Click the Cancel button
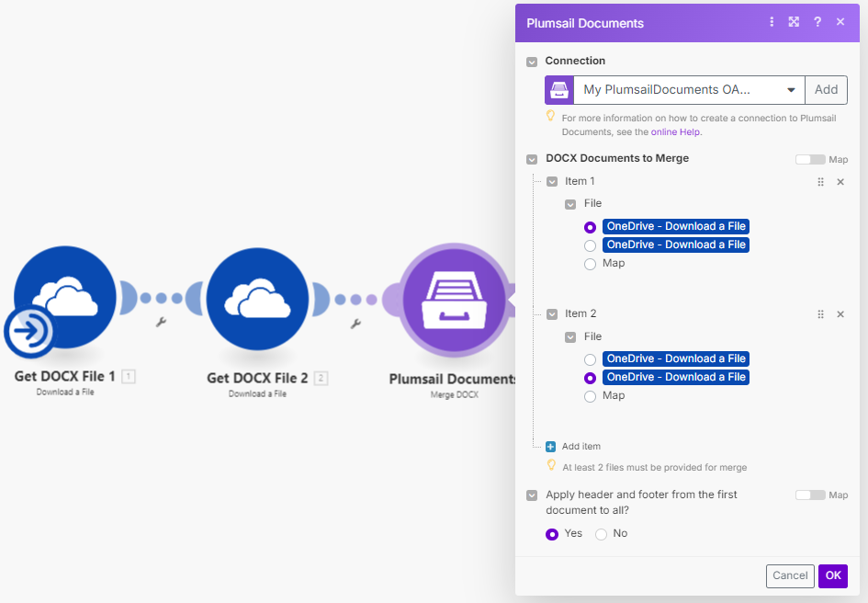 [790, 575]
